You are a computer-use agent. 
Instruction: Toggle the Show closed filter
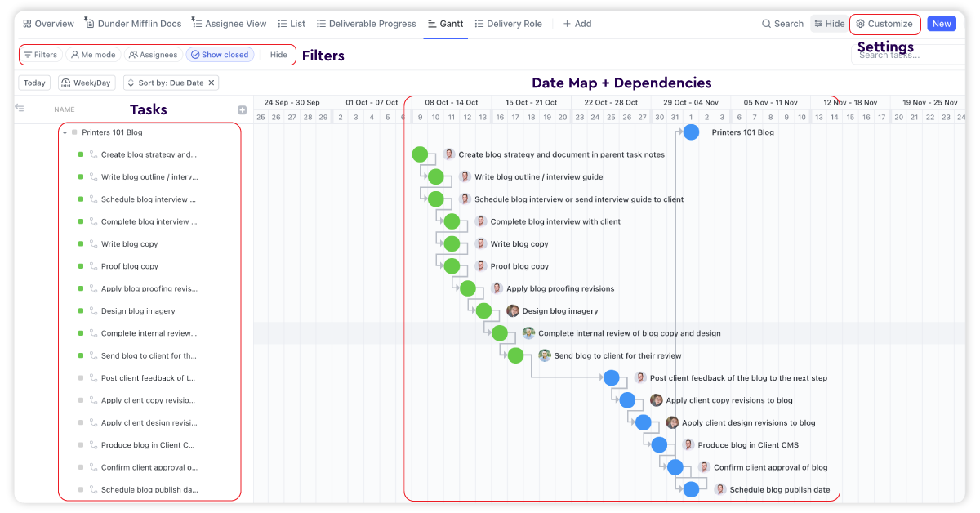(220, 55)
